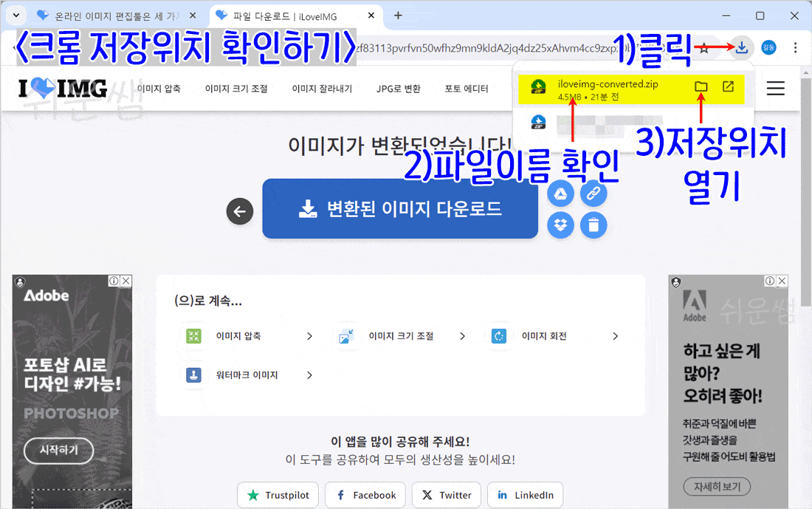Open the folder icon next to iloveimg-converted.zip
This screenshot has width=812, height=509.
click(701, 86)
